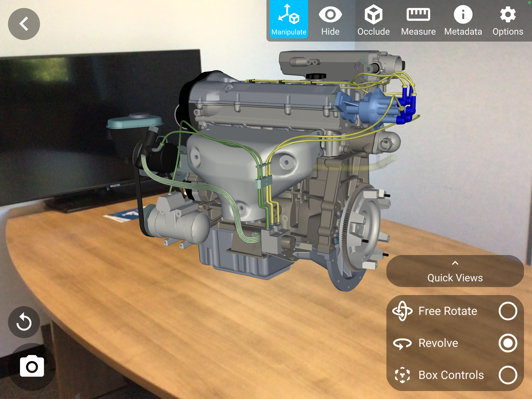Tap the back arrow button
The image size is (532, 399).
point(24,24)
